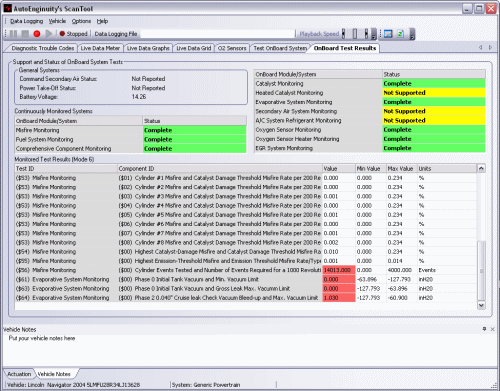Select the Vehicle Notes bottom tab
The height and width of the screenshot is (391, 500).
tap(54, 374)
